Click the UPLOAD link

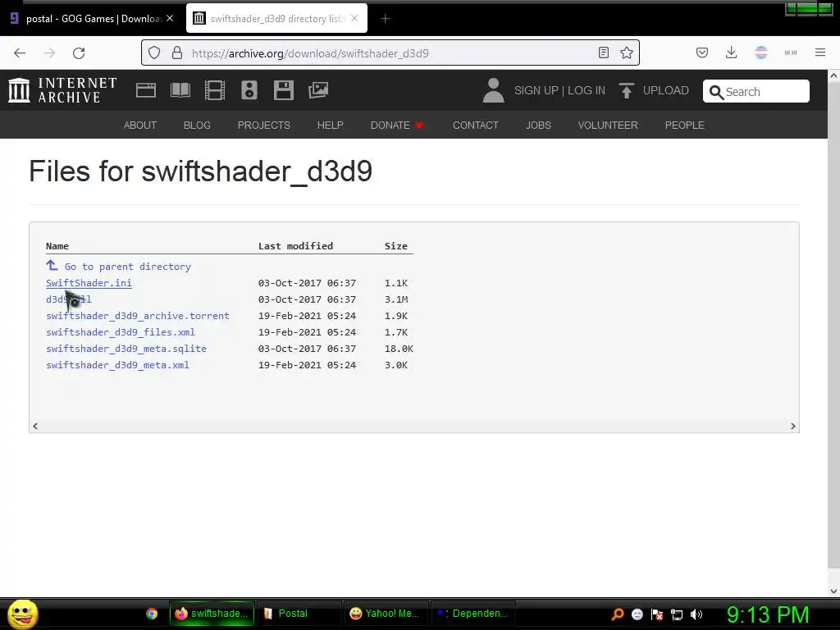666,90
